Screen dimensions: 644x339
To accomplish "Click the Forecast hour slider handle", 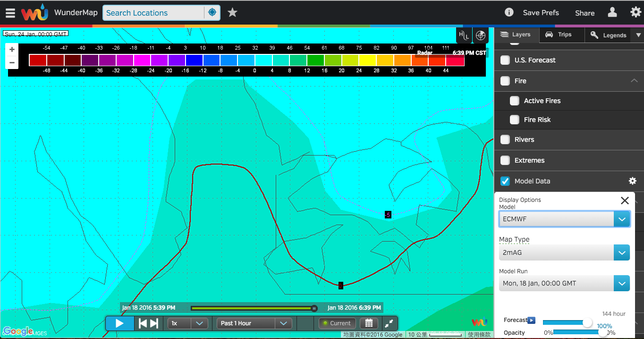I will [x=587, y=322].
